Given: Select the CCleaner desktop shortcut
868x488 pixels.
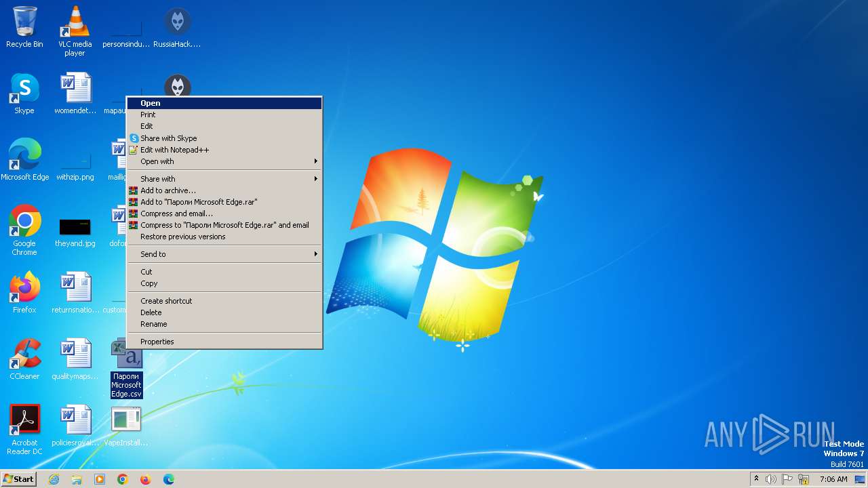Looking at the screenshot, I should click(24, 359).
